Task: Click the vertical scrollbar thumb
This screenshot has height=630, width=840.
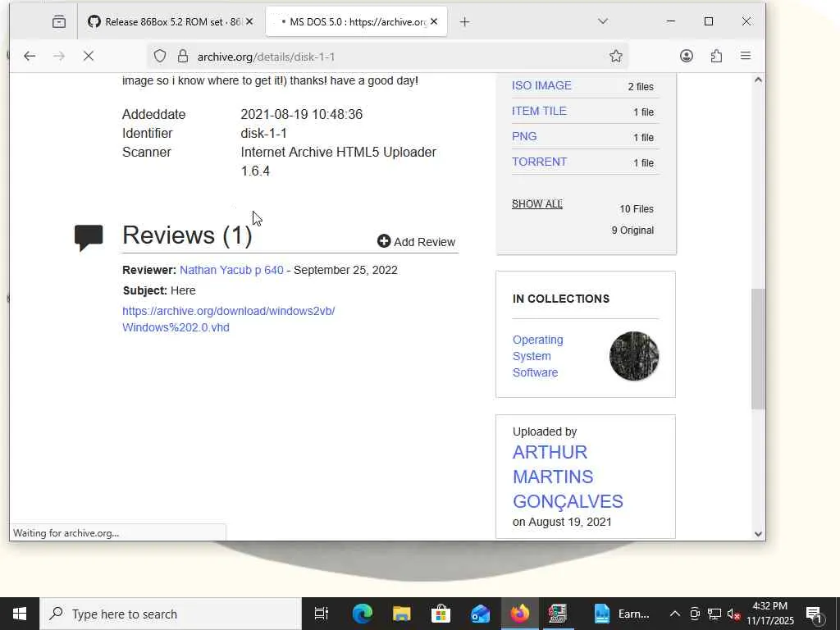Action: 758,349
